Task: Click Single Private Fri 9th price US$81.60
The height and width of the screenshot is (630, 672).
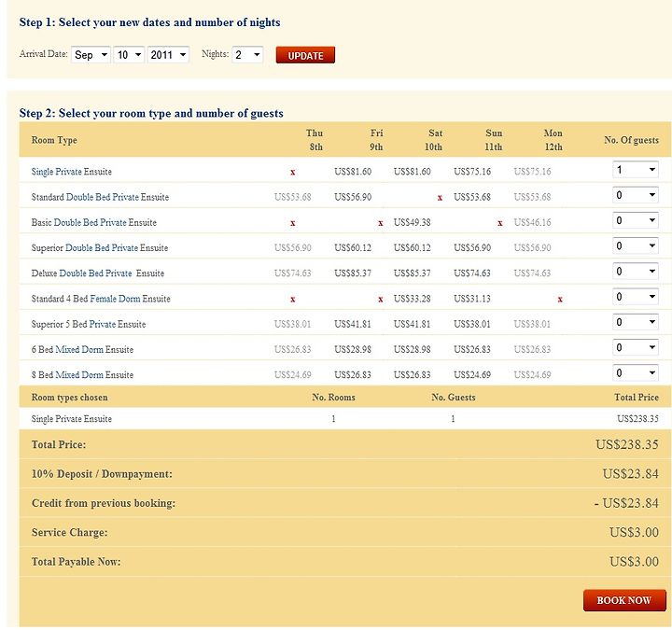Action: pos(353,172)
